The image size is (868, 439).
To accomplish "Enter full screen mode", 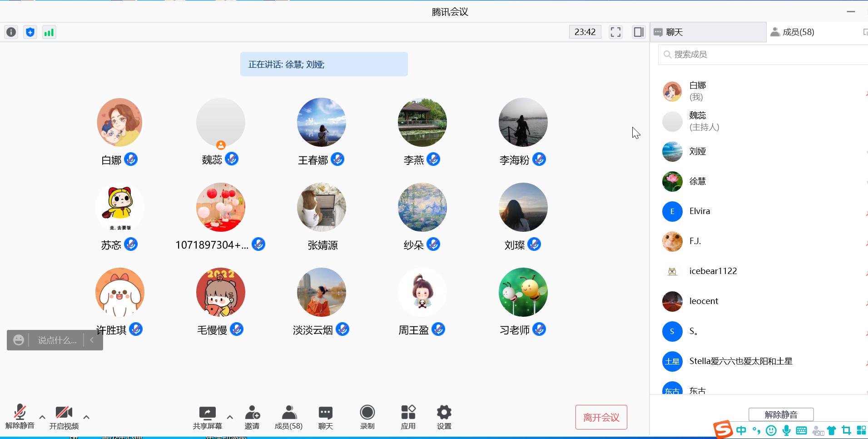I will point(615,32).
